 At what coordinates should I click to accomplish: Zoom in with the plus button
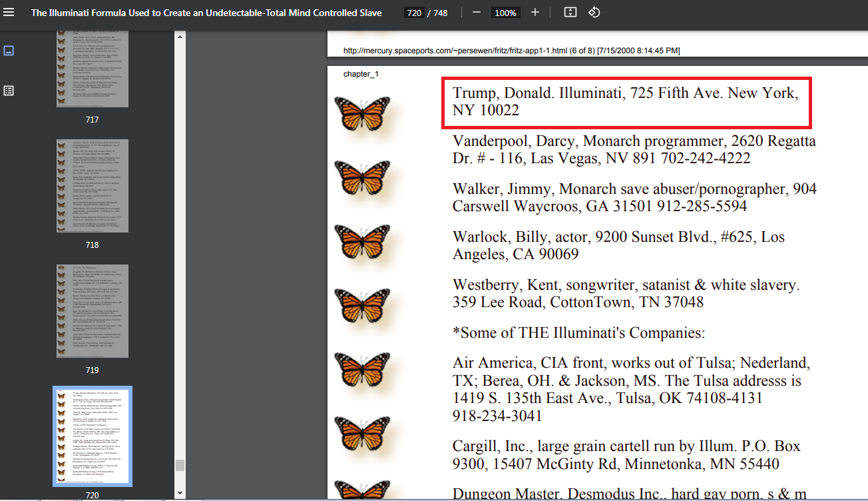click(x=535, y=13)
